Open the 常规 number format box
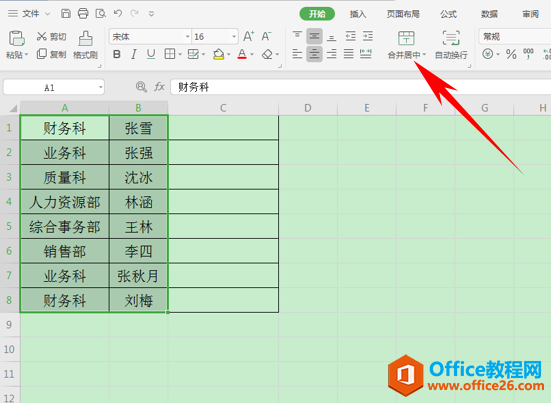This screenshot has height=403, width=551. click(x=515, y=37)
